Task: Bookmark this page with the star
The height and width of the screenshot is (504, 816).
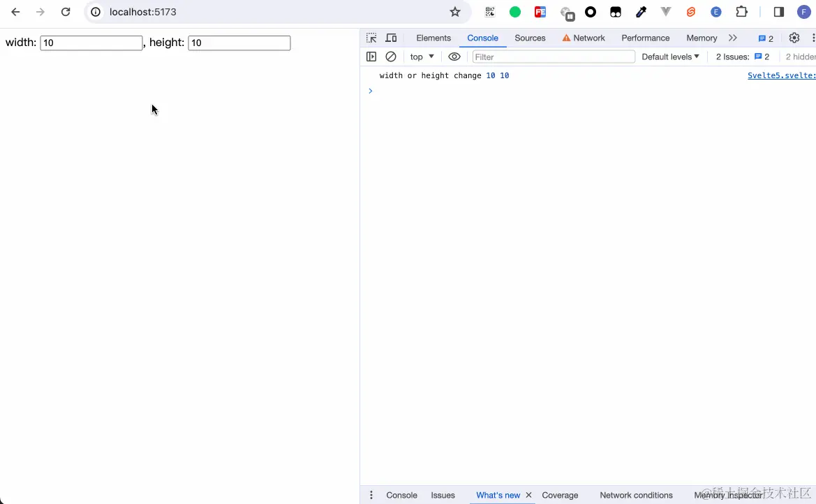Action: [455, 12]
